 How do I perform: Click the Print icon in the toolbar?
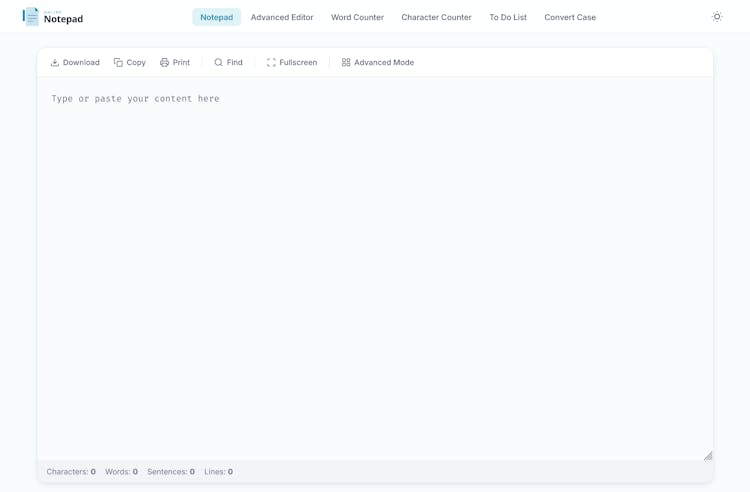tap(165, 63)
